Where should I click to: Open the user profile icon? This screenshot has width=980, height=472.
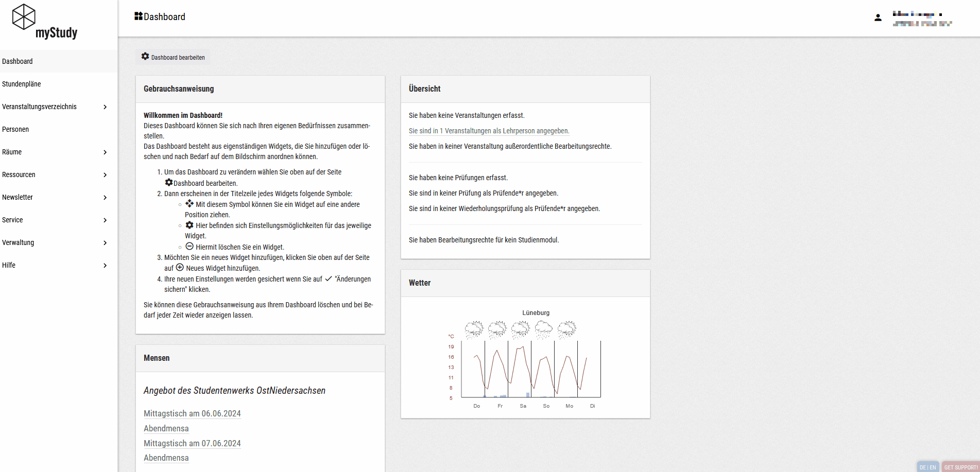[878, 18]
